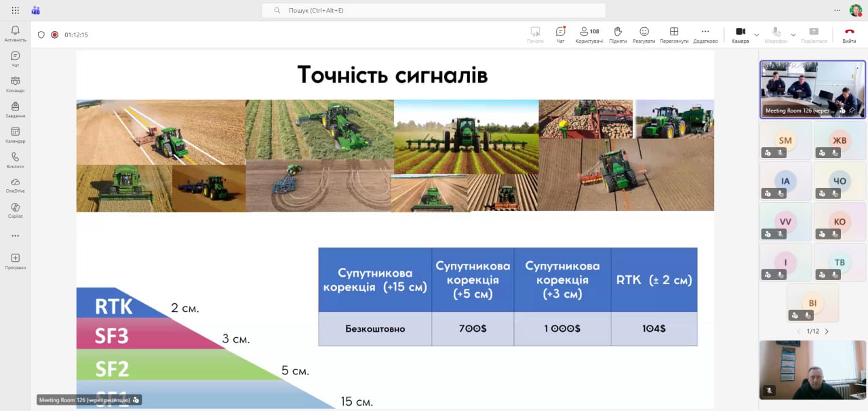Open the Реагувати reactions menu
The height and width of the screenshot is (411, 868).
click(644, 34)
